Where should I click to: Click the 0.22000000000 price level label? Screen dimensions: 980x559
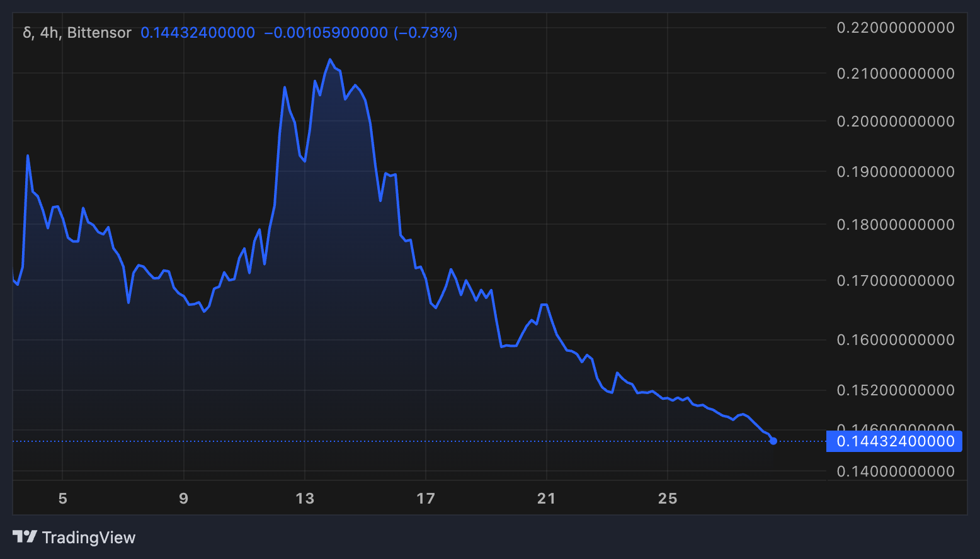895,27
